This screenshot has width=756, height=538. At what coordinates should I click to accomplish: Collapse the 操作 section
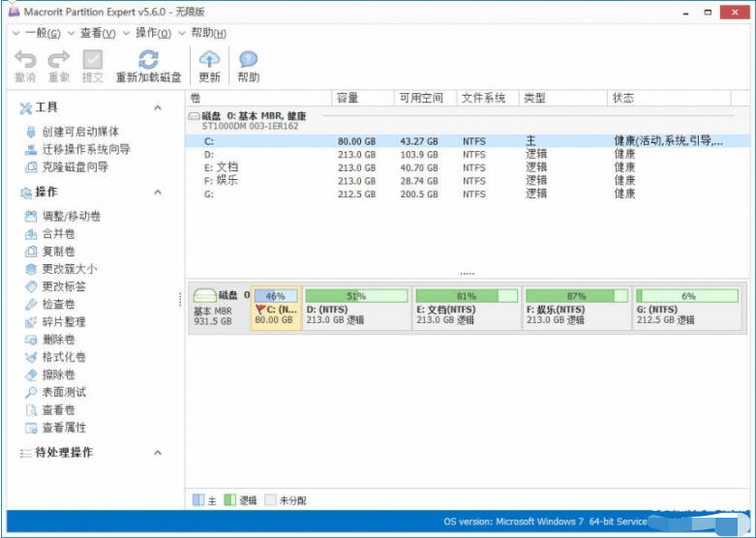pyautogui.click(x=158, y=193)
